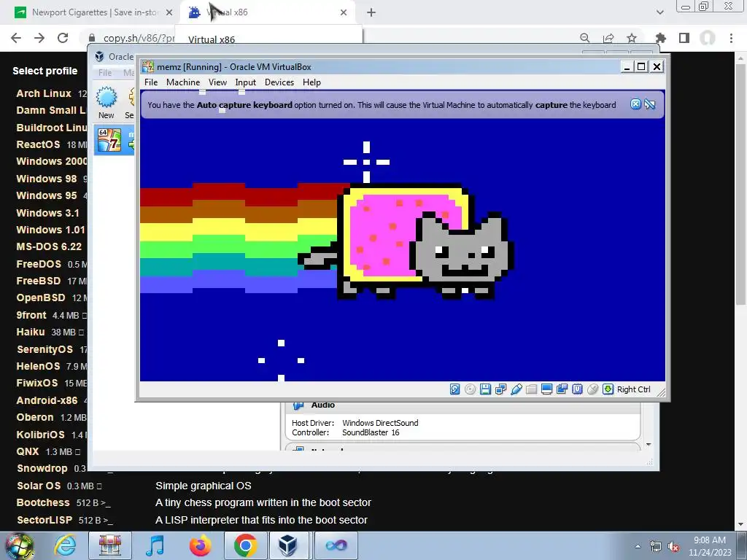Launch Internet Explorer from taskbar
Viewport: 747px width, 560px height.
[x=65, y=545]
